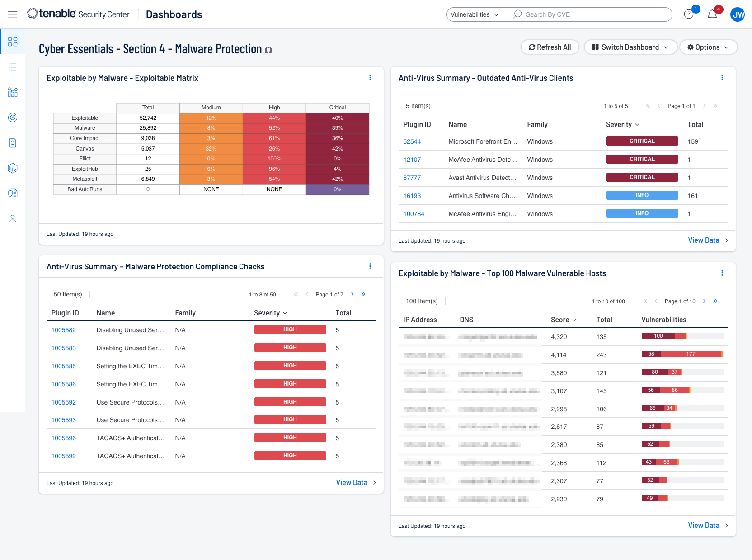The width and height of the screenshot is (752, 560).
Task: Open kebab menu on Top 100 Vulnerable Hosts
Action: click(x=722, y=273)
